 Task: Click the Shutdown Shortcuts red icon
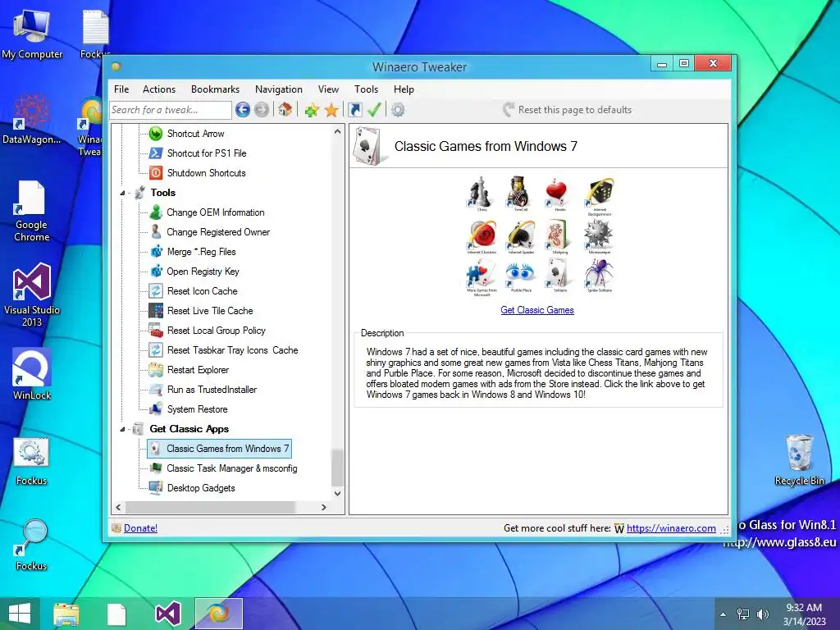coord(156,173)
